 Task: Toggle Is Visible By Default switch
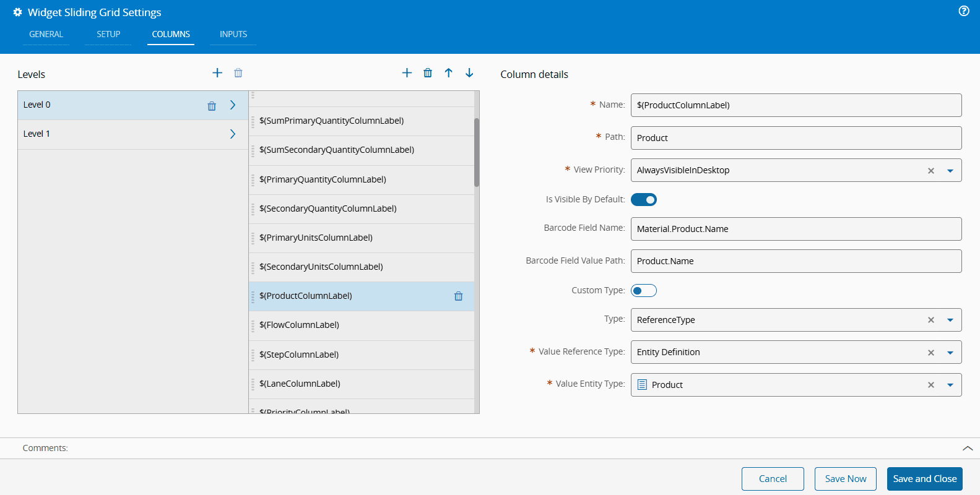tap(644, 200)
